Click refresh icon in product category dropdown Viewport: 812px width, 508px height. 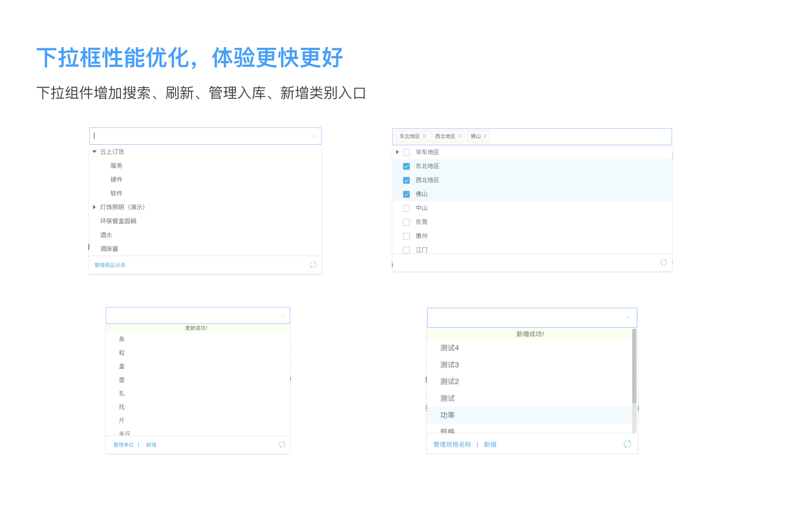[x=313, y=265]
